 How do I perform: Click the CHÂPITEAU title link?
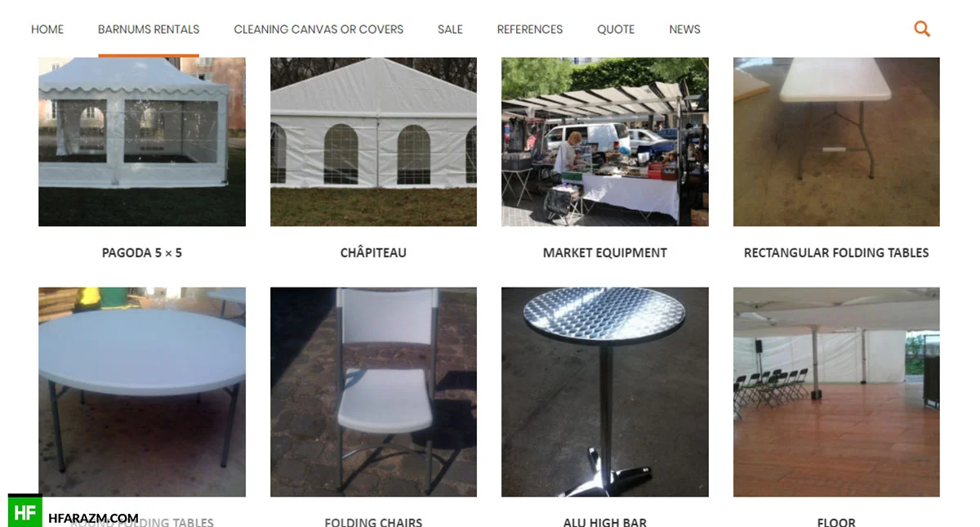point(373,253)
